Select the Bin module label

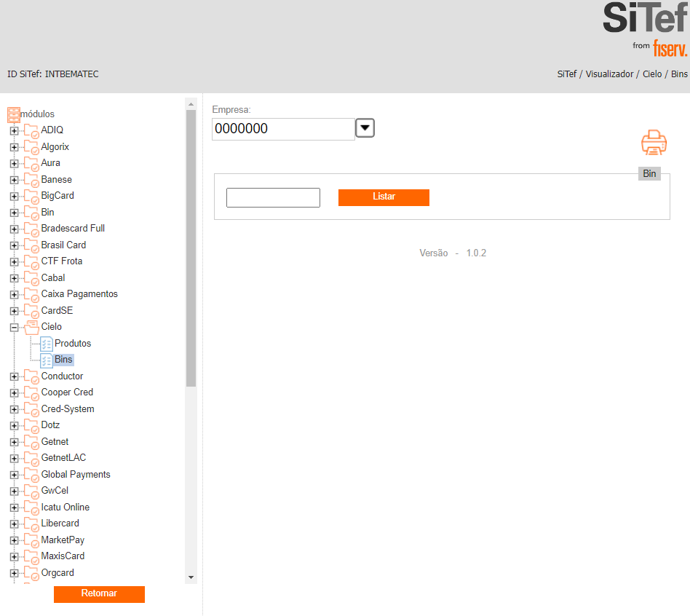[47, 212]
